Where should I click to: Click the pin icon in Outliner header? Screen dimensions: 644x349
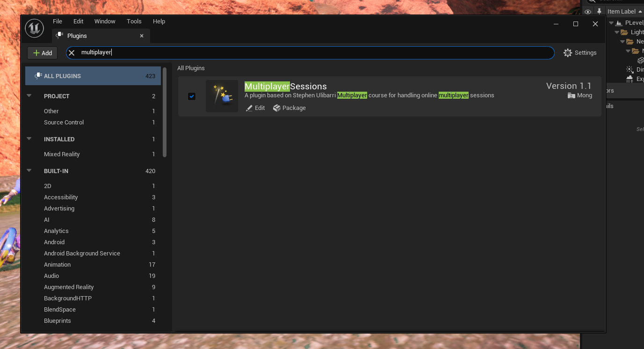(599, 12)
